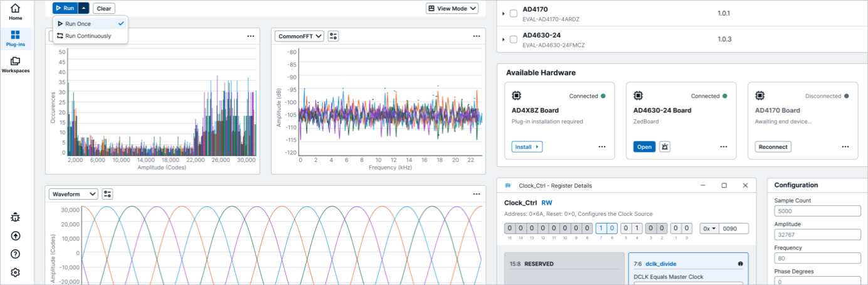
Task: Check the AD4170 plug-in checkbox
Action: [x=514, y=13]
